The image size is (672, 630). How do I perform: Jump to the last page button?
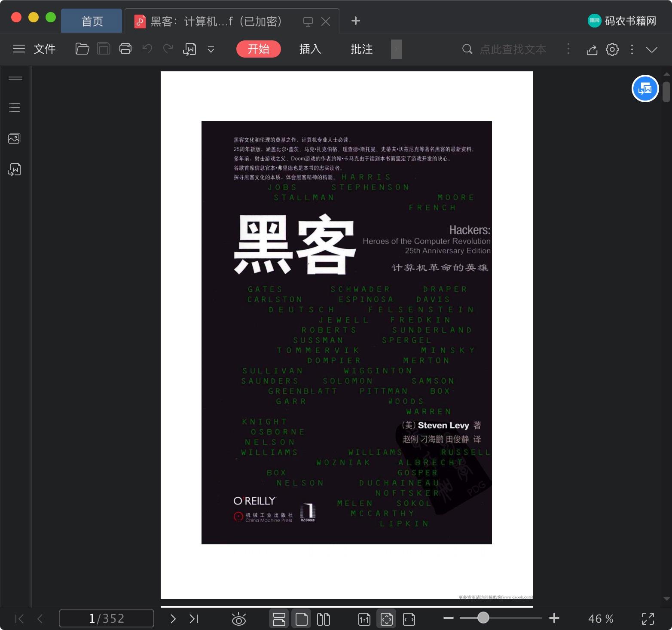194,619
